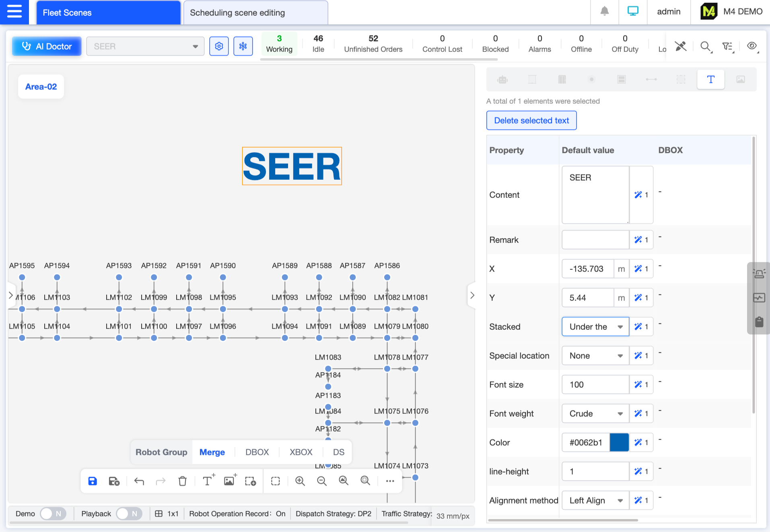770x532 pixels.
Task: Click the save icon in bottom toolbar
Action: pos(93,481)
